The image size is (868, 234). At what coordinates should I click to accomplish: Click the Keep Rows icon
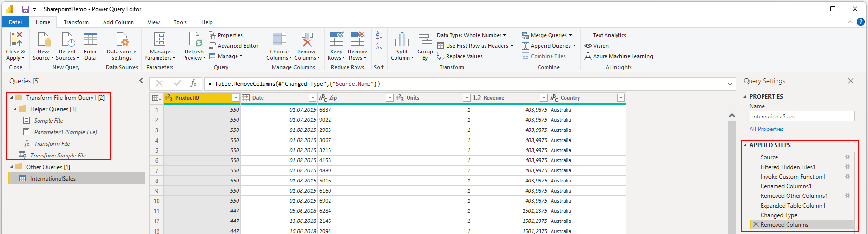337,39
